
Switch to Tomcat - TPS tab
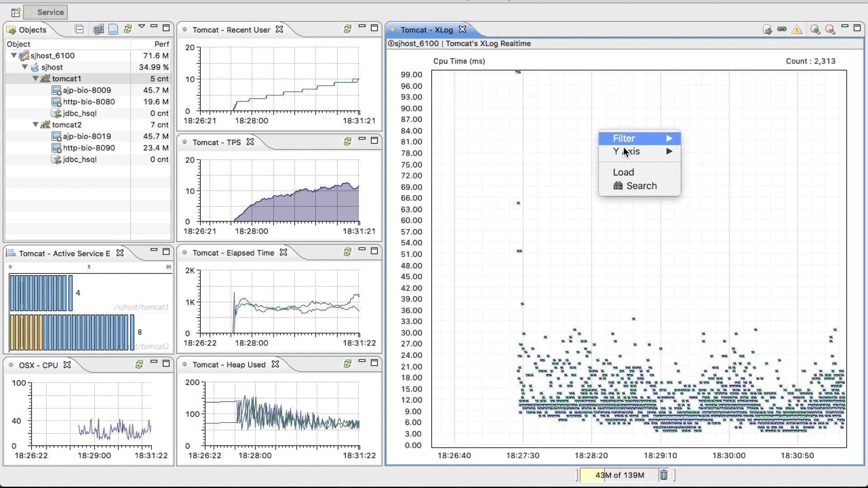(216, 142)
